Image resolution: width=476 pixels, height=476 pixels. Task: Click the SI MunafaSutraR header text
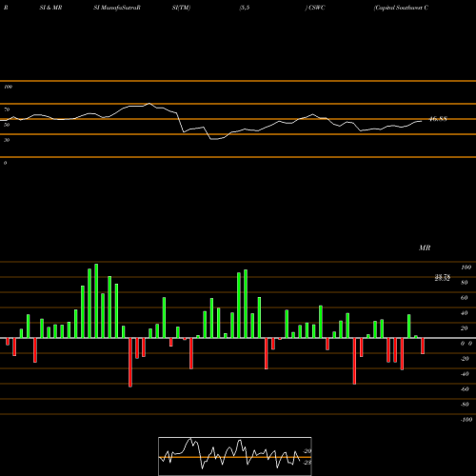117,8
